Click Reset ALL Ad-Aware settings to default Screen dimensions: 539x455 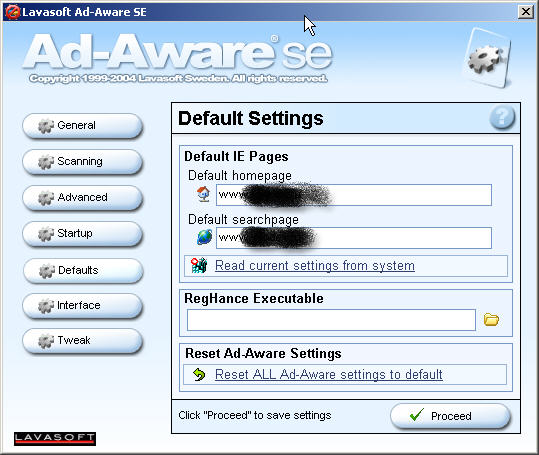[x=329, y=374]
